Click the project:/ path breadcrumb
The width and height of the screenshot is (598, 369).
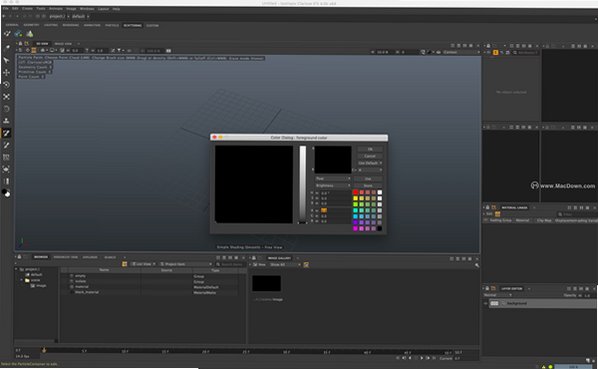[x=57, y=16]
